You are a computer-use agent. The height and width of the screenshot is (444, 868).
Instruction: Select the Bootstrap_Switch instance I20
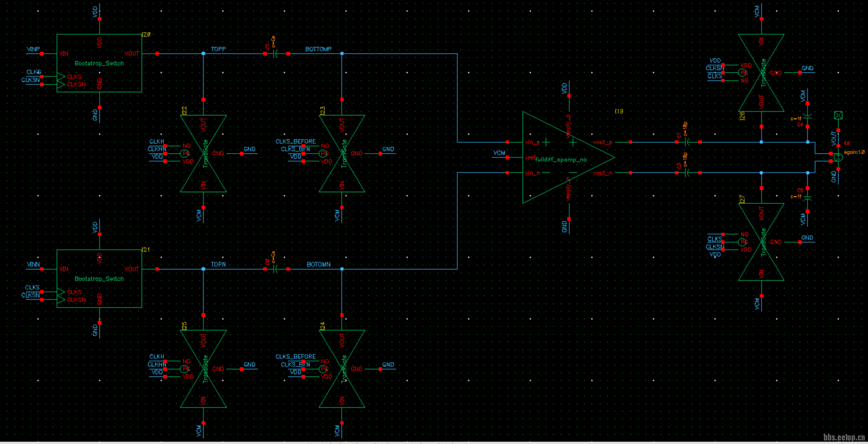click(x=99, y=62)
